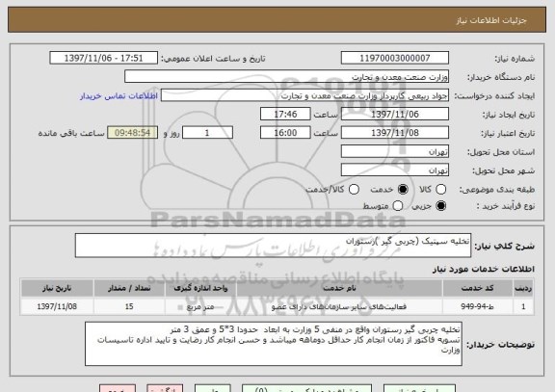
Task: Open the اطلاعات تماس خریدار link
Action: pyautogui.click(x=119, y=96)
